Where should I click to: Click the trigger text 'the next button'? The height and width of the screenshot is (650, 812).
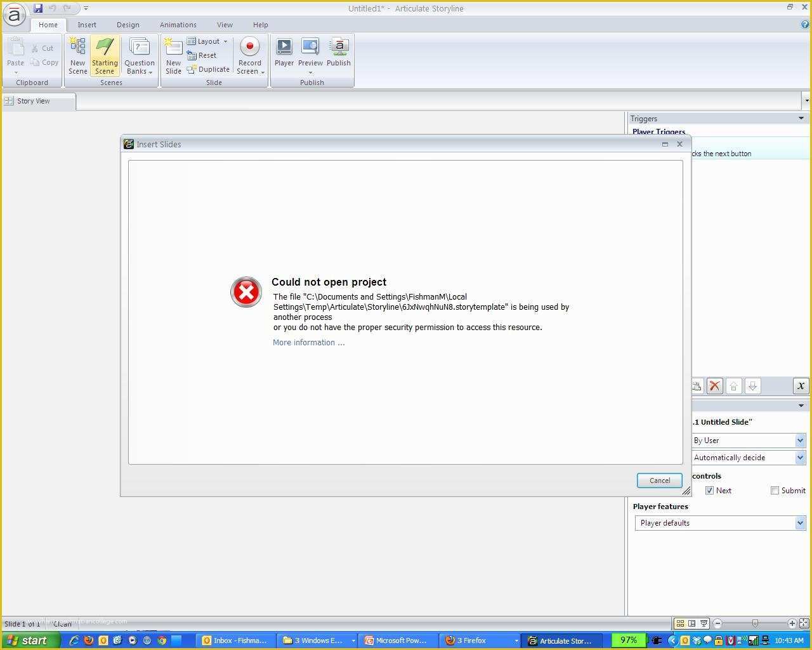click(727, 154)
